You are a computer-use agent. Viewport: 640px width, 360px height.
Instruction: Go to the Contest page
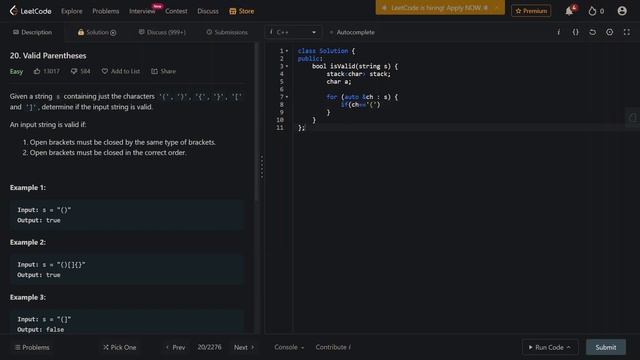[176, 11]
